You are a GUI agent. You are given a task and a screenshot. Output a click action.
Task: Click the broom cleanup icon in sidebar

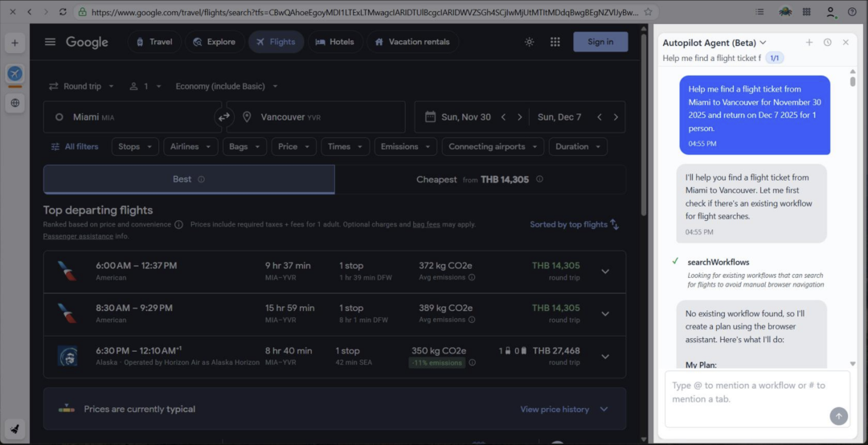pos(15,429)
